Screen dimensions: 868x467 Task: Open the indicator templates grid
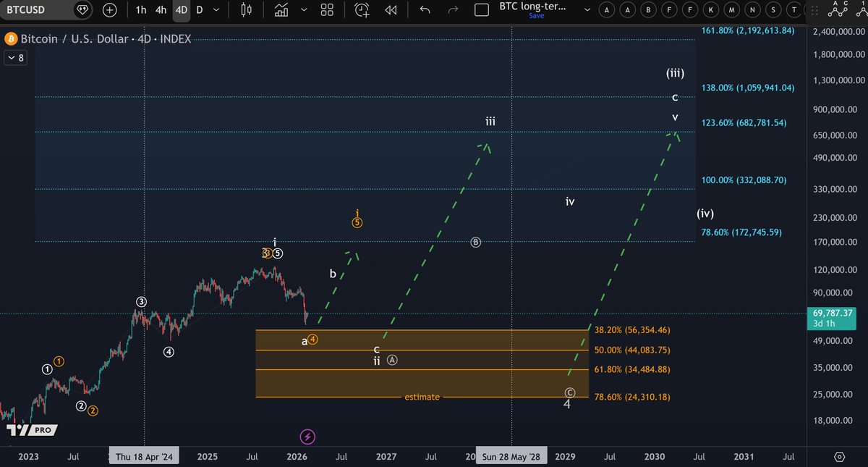[327, 10]
